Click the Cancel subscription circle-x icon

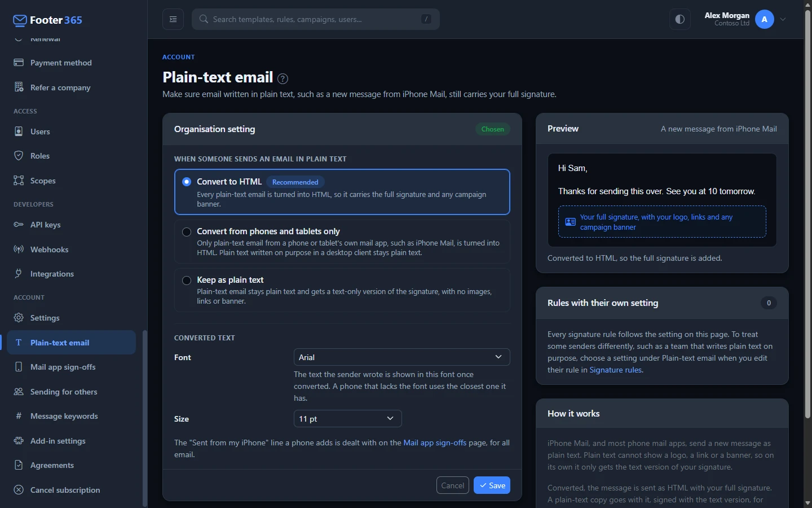point(19,490)
